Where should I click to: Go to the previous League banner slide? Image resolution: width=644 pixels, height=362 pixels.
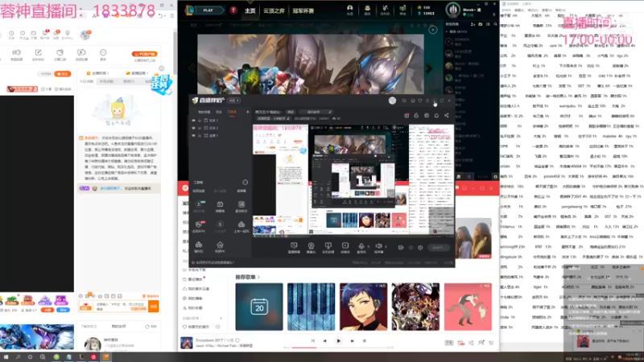point(192,68)
